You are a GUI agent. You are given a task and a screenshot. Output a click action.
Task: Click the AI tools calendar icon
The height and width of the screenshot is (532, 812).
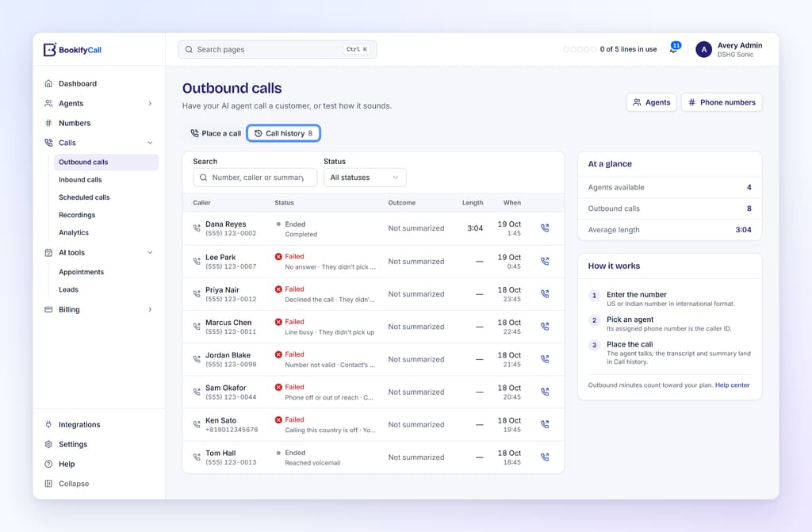pyautogui.click(x=48, y=252)
